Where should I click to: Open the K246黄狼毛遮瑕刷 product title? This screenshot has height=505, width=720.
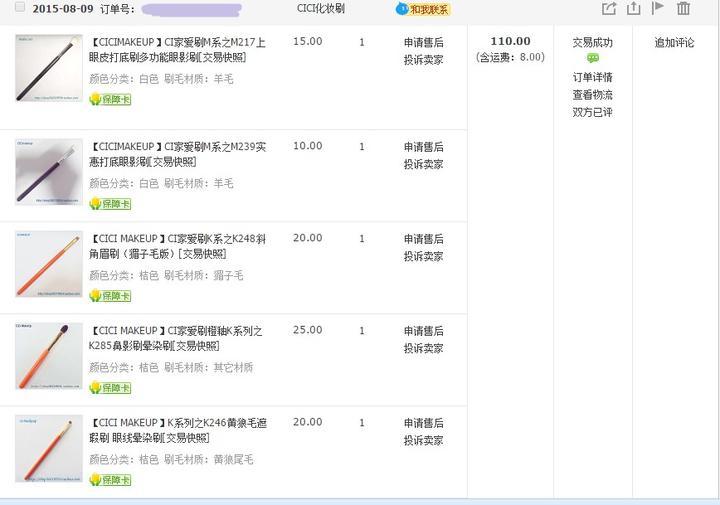pos(178,430)
